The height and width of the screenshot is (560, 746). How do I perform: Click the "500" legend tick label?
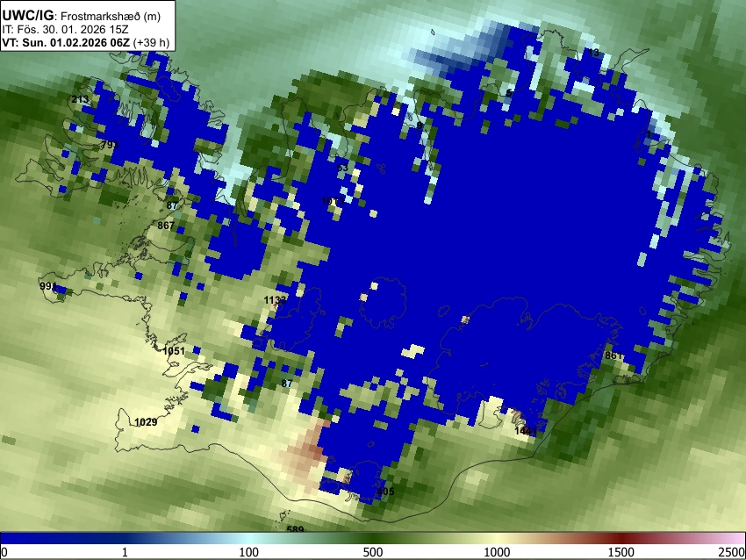point(373,552)
